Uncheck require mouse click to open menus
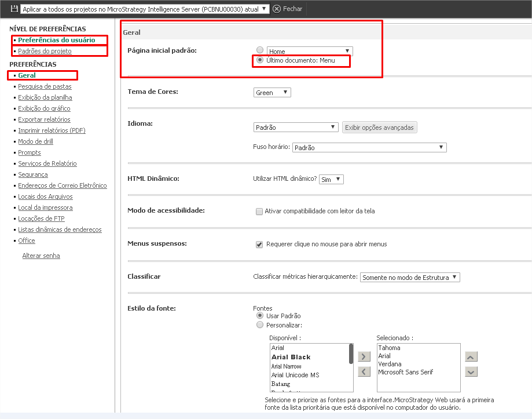The image size is (532, 419). 259,245
